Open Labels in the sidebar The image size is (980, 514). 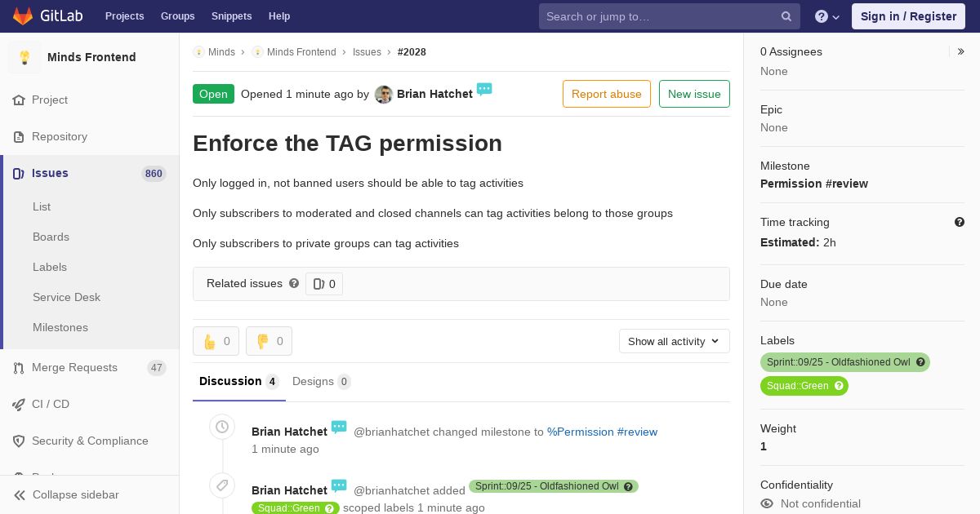tap(50, 268)
